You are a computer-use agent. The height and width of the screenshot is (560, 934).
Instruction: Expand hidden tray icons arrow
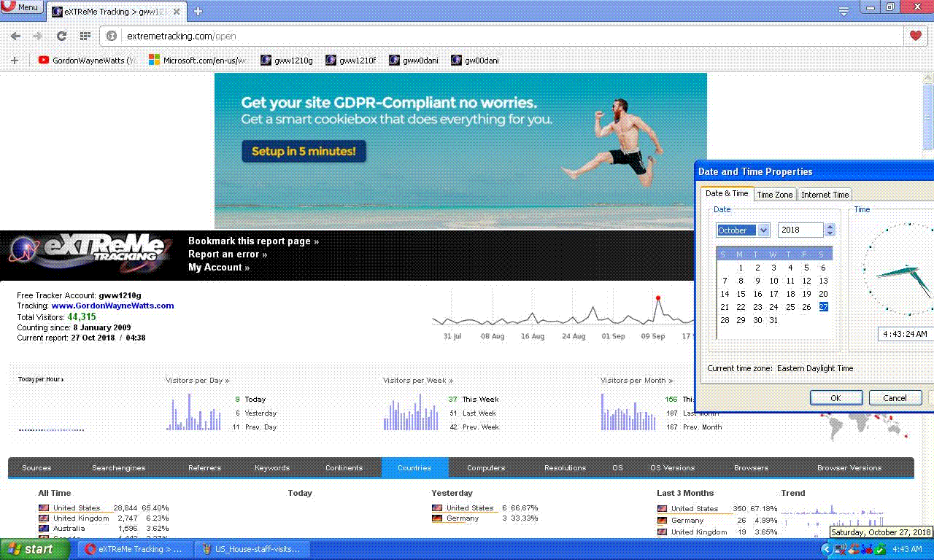point(826,549)
